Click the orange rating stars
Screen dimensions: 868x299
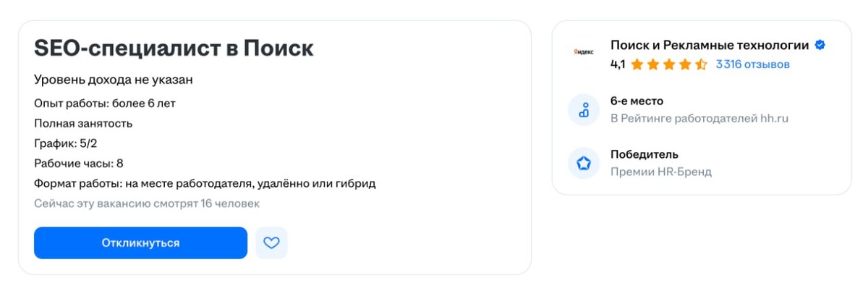pyautogui.click(x=669, y=64)
